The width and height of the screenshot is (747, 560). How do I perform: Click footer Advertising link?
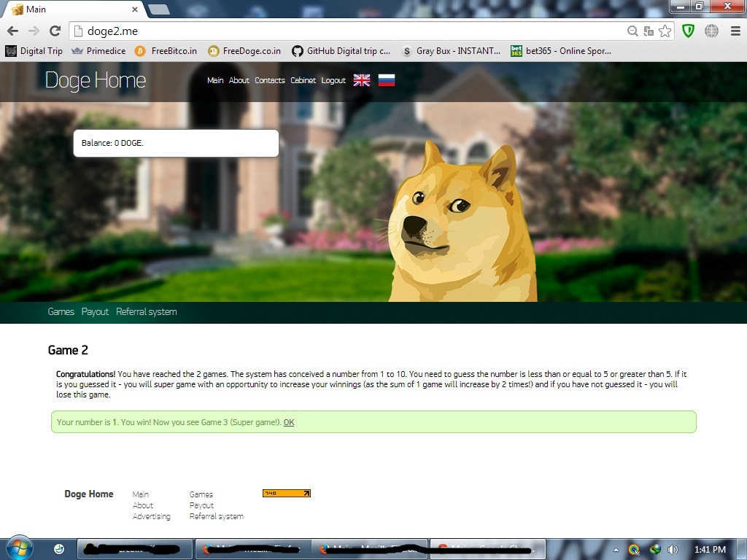point(151,517)
